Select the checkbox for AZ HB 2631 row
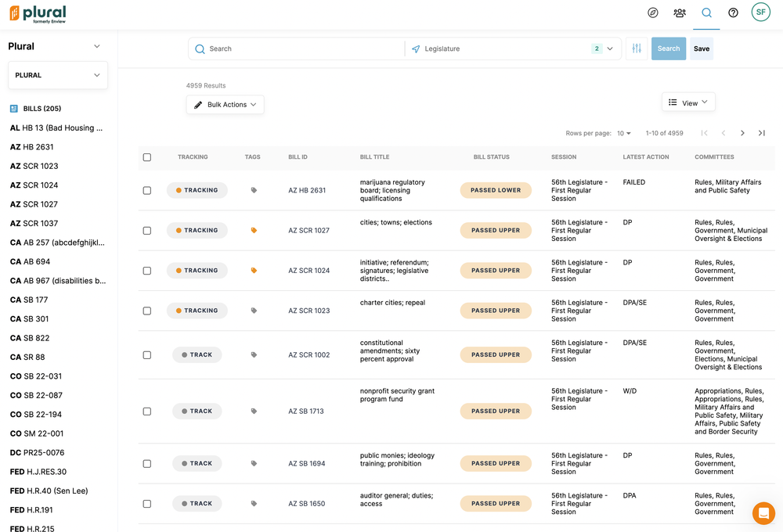Image resolution: width=783 pixels, height=532 pixels. tap(147, 190)
